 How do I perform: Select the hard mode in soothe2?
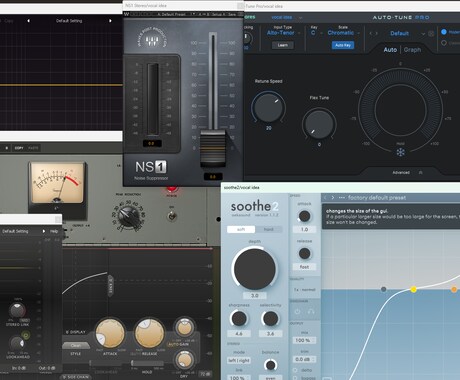[269, 229]
